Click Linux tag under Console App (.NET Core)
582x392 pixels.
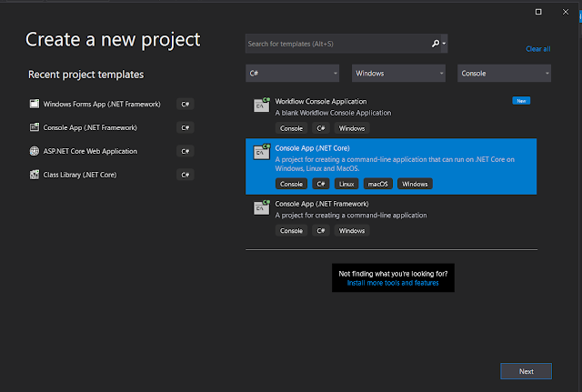click(346, 184)
